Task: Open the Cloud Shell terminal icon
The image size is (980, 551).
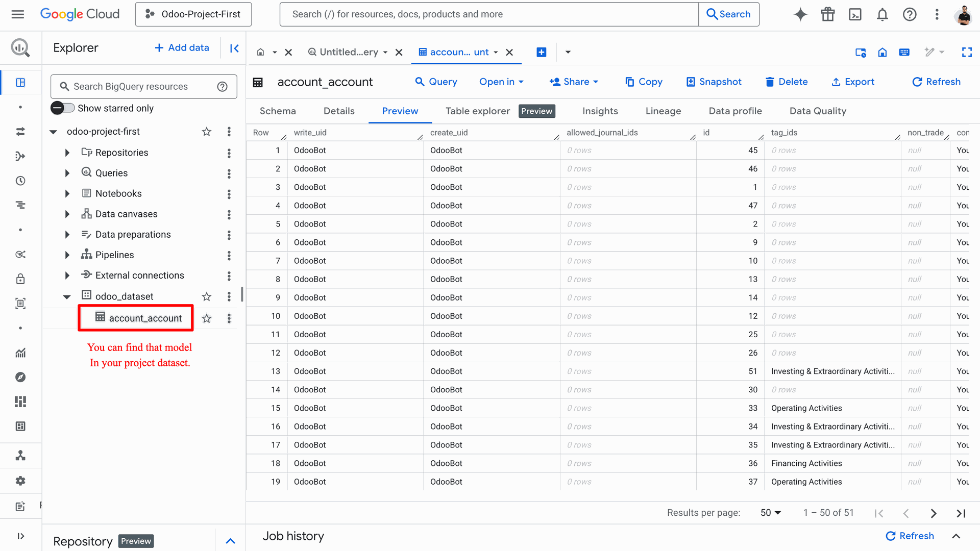Action: tap(855, 14)
